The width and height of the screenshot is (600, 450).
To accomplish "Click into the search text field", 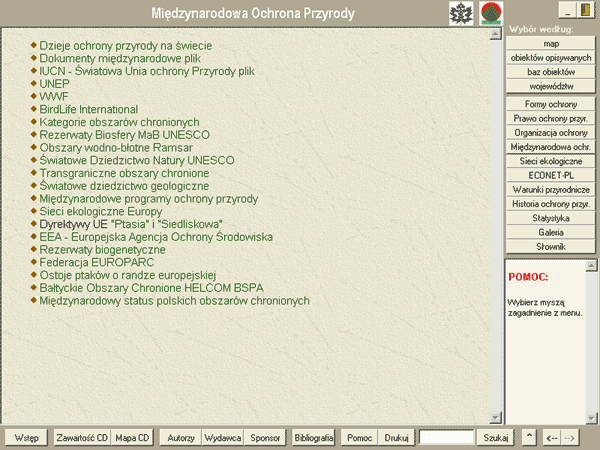I will coord(446,438).
